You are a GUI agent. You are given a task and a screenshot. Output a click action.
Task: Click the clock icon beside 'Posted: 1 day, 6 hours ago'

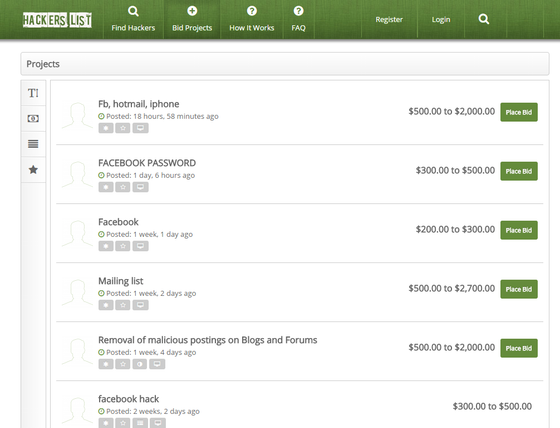click(x=101, y=175)
